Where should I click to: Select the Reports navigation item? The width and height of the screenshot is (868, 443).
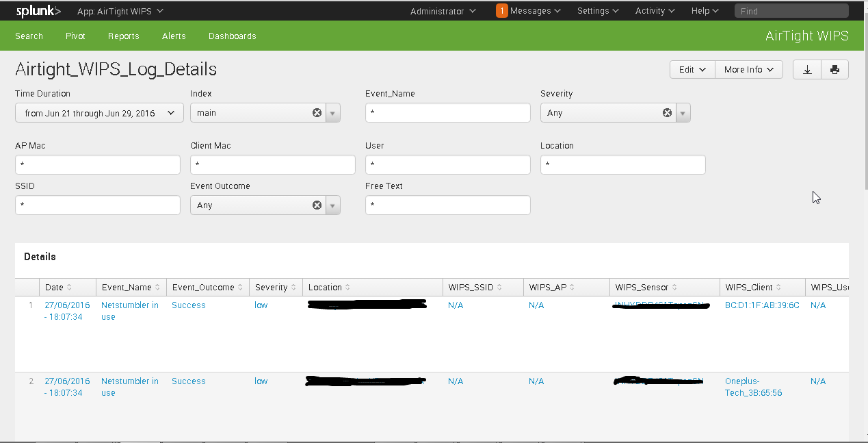[123, 36]
